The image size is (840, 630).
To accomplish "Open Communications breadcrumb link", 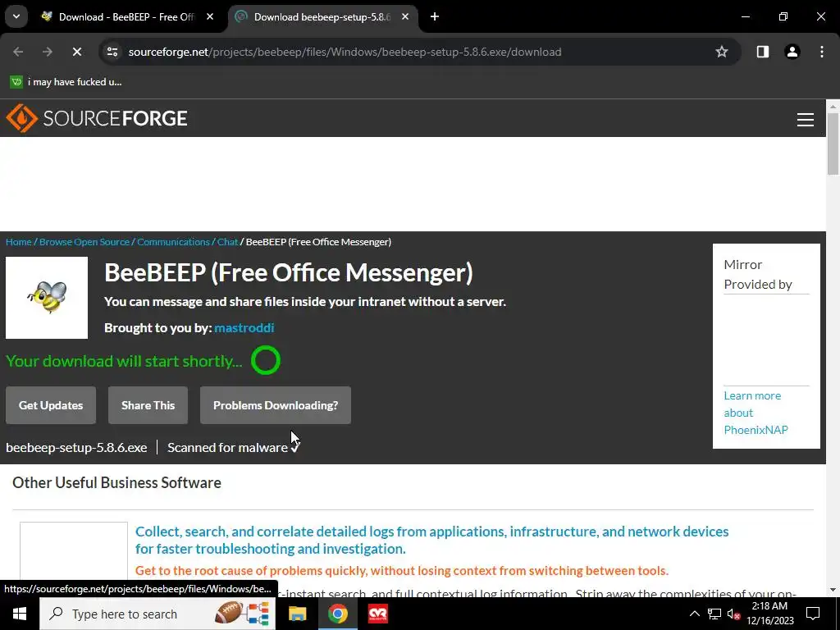I will click(173, 242).
